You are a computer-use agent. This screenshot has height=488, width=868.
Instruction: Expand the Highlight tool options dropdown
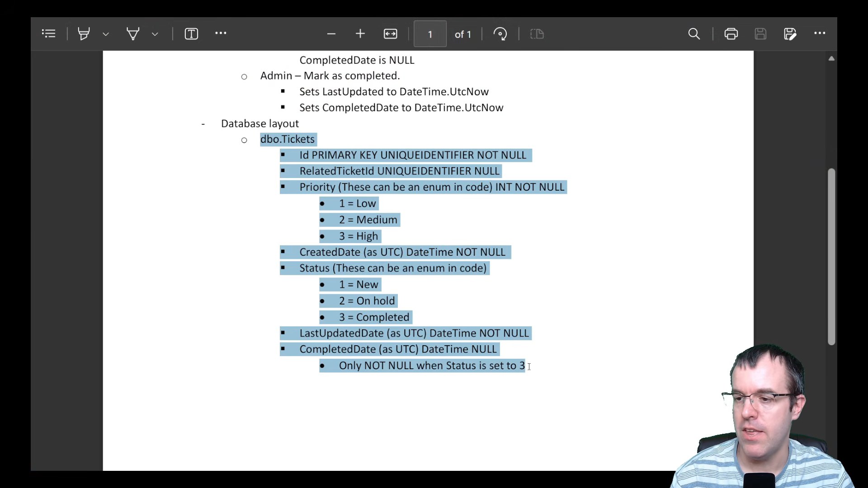[x=106, y=34]
